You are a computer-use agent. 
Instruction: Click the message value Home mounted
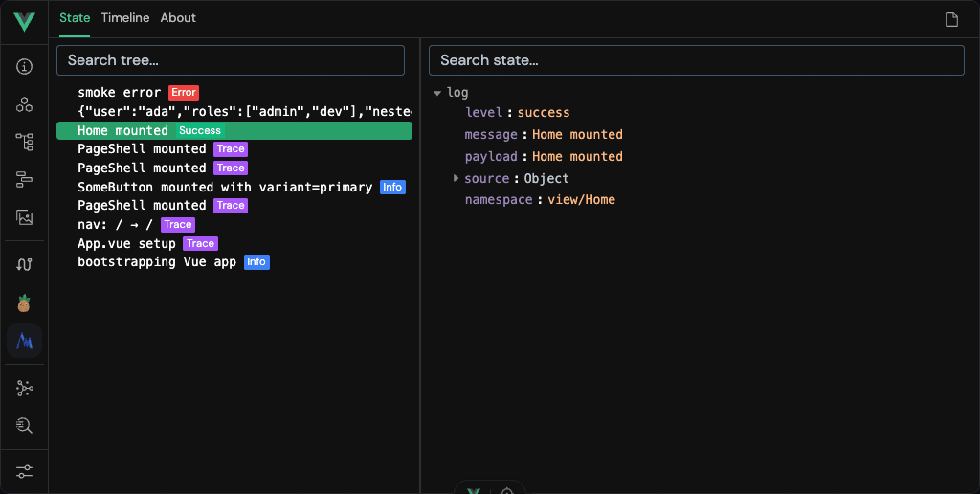point(577,134)
